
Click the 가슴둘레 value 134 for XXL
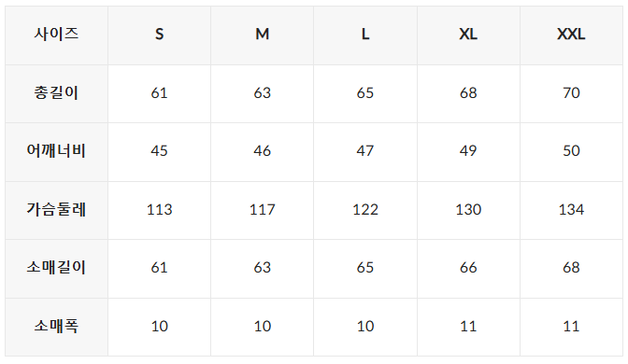pyautogui.click(x=572, y=210)
